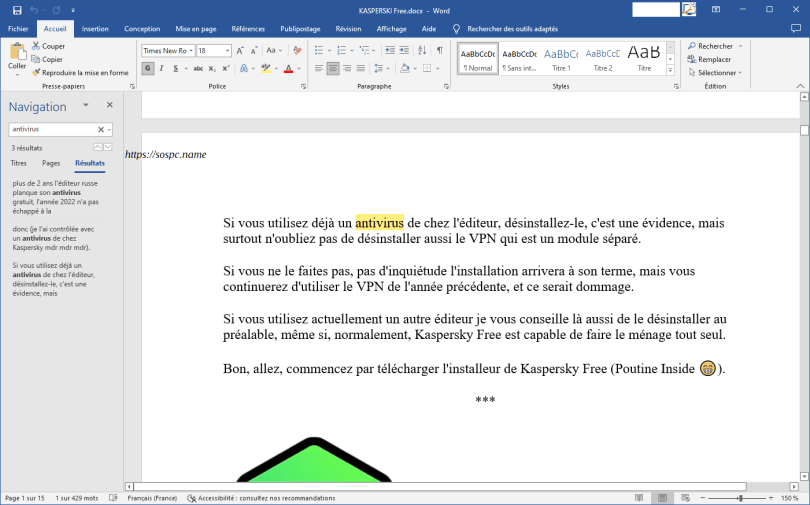Screen dimensions: 810x505
Task: Click the Paste (Coller) clipboard icon
Action: click(17, 52)
